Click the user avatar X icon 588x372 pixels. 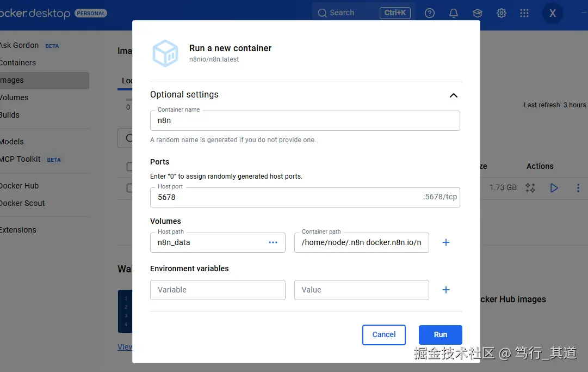tap(553, 13)
